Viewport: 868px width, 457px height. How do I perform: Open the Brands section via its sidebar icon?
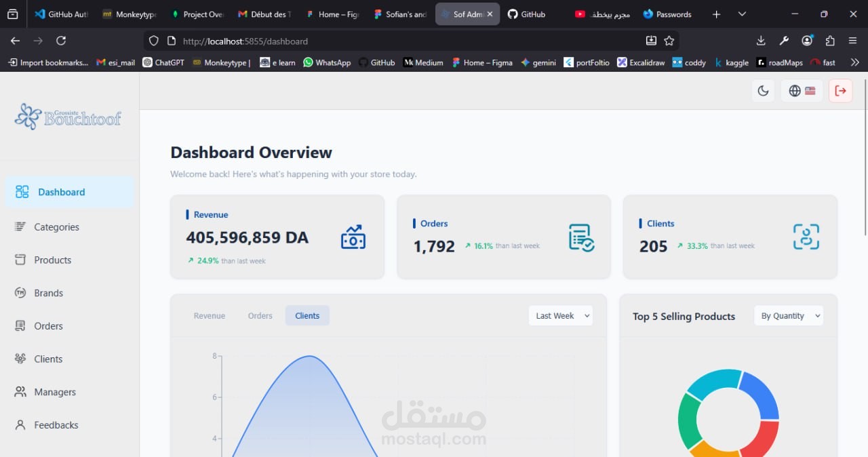[x=21, y=292]
